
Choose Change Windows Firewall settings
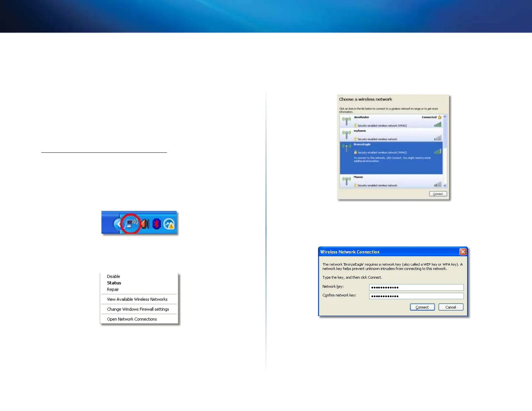click(x=138, y=309)
